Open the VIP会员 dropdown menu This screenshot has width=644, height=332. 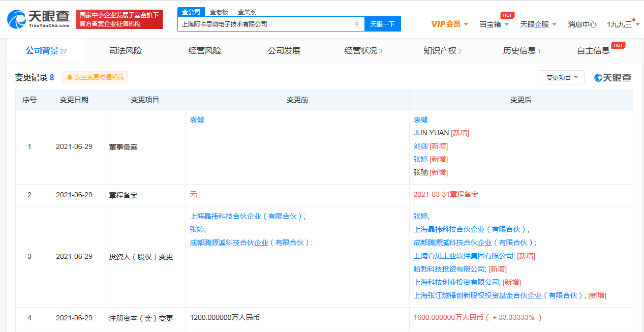[449, 24]
